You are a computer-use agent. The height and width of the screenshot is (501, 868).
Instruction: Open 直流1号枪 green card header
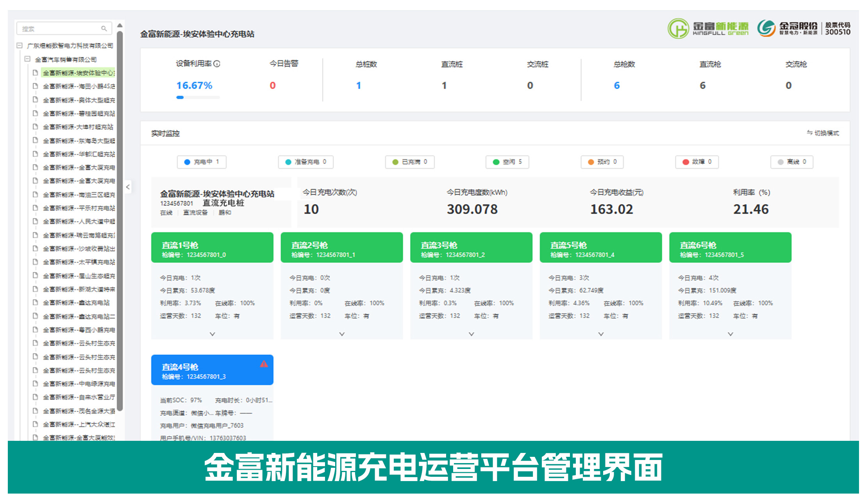pos(212,247)
